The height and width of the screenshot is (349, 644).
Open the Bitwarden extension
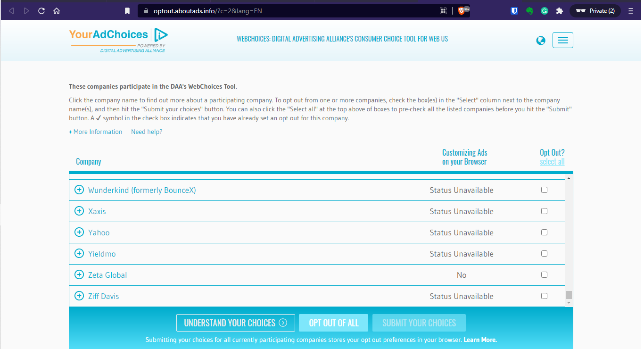[514, 11]
